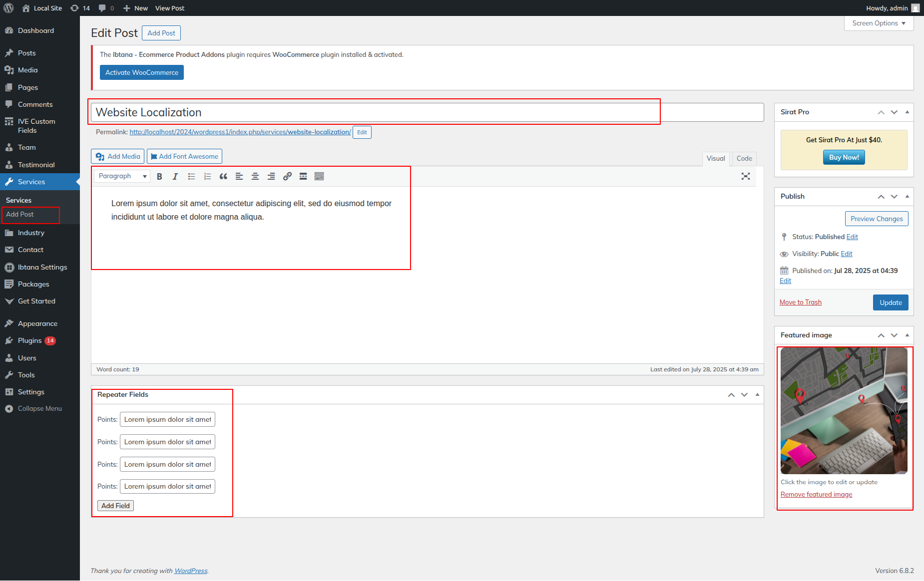Image resolution: width=924 pixels, height=581 pixels.
Task: Enable distraction-free fullscreen mode
Action: point(746,176)
